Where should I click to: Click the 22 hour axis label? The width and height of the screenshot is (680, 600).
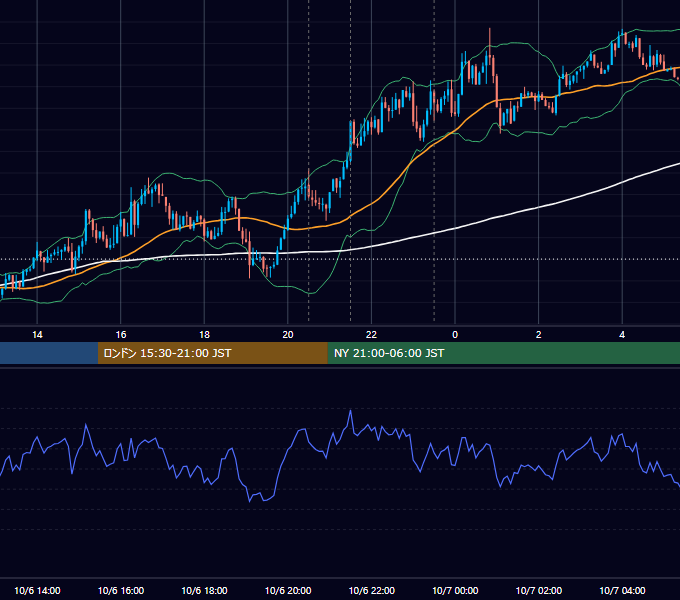click(x=371, y=335)
